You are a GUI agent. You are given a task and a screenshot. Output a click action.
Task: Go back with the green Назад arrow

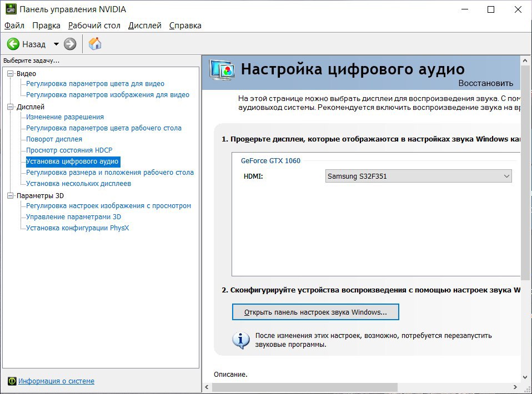point(13,44)
